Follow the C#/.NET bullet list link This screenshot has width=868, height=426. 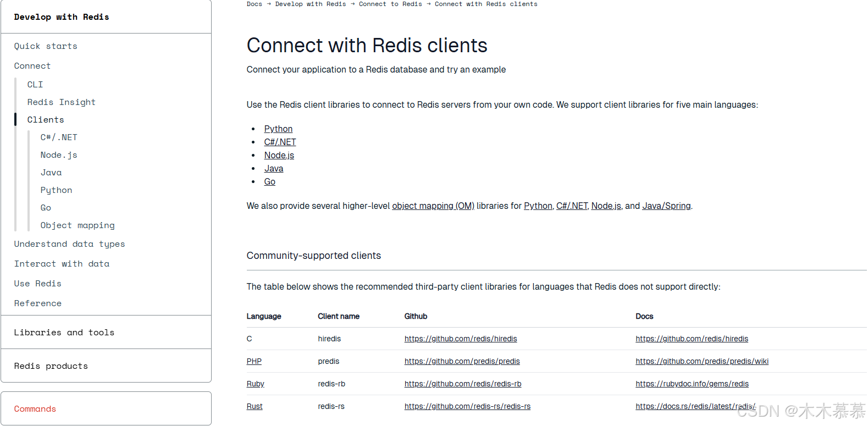coord(280,142)
